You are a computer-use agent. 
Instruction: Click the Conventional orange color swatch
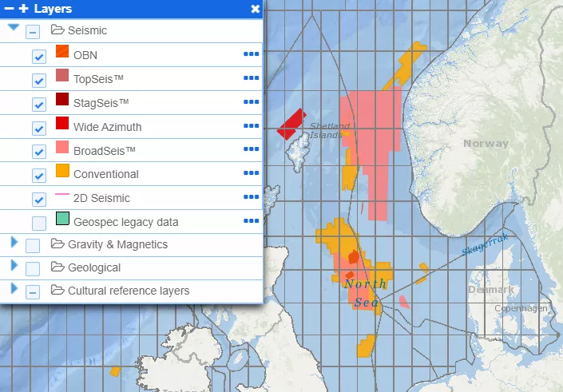[62, 172]
